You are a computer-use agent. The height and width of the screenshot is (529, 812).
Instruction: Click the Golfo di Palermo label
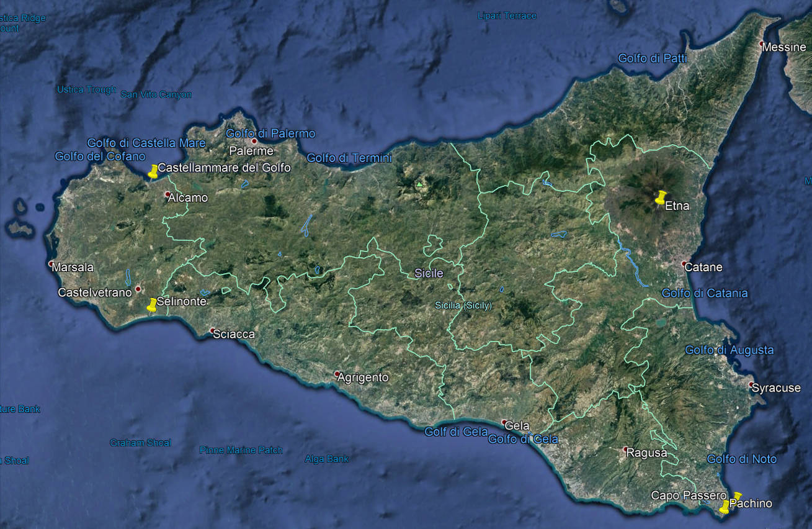[270, 133]
